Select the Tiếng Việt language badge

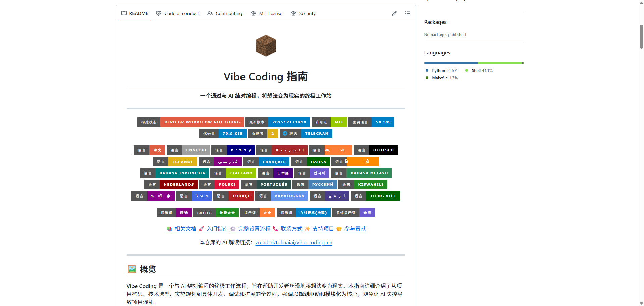(375, 196)
